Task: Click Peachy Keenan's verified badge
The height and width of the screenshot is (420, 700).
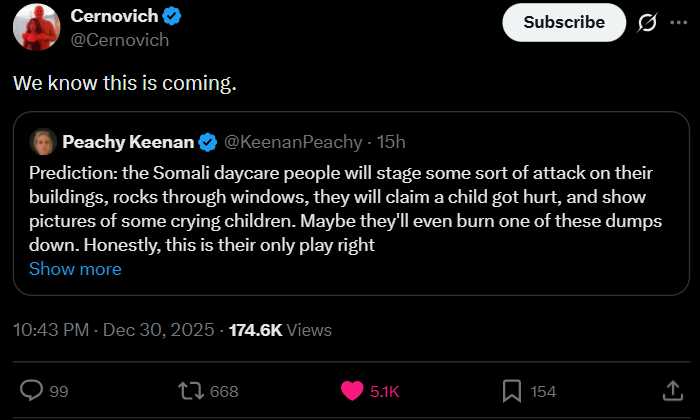Action: coord(208,142)
